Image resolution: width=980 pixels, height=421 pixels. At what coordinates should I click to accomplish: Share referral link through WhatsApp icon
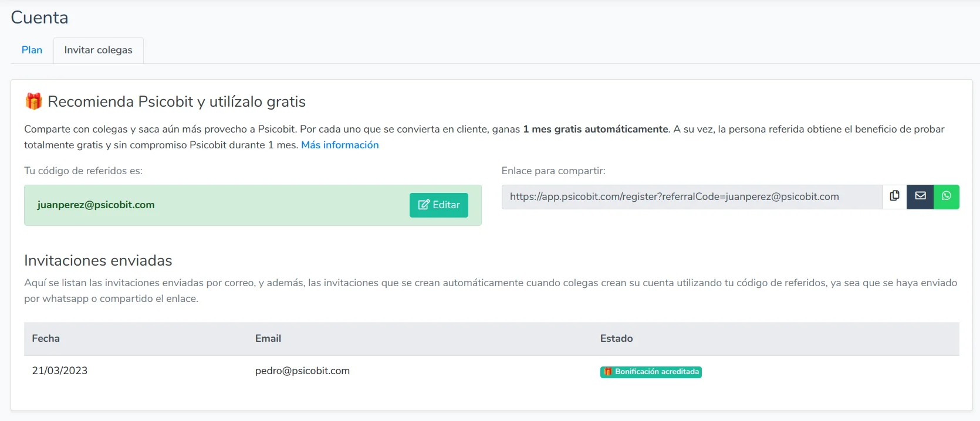946,196
